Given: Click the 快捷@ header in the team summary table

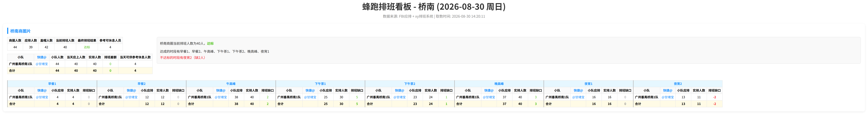Looking at the screenshot, I should [42, 57].
